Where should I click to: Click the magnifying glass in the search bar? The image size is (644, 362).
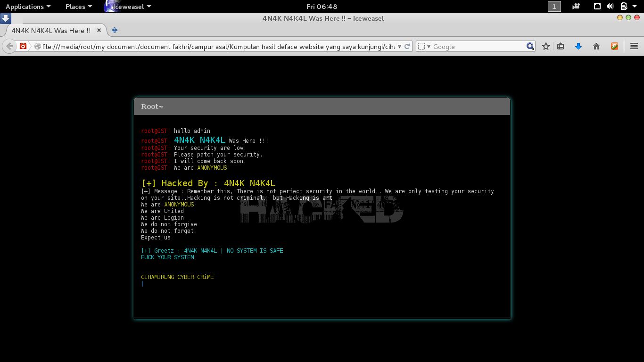530,46
